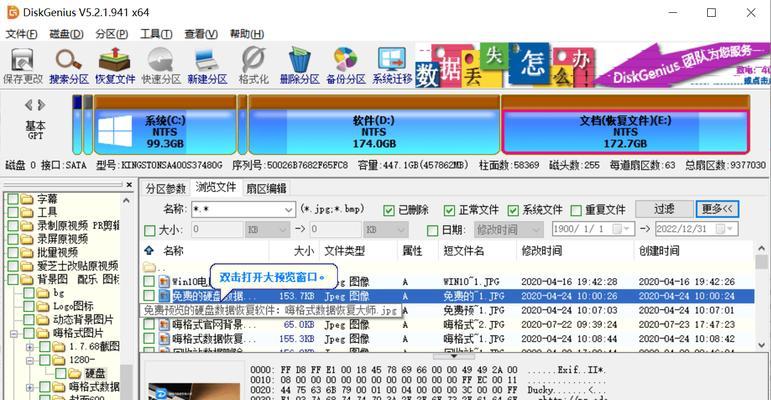Collapse the 1280- tree node

[x=30, y=360]
